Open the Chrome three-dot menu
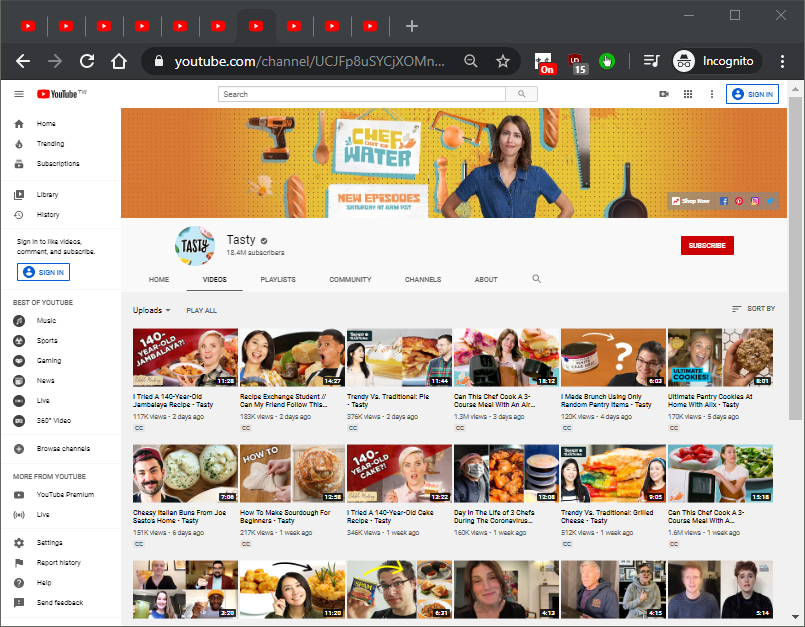Image resolution: width=805 pixels, height=627 pixels. [x=782, y=62]
